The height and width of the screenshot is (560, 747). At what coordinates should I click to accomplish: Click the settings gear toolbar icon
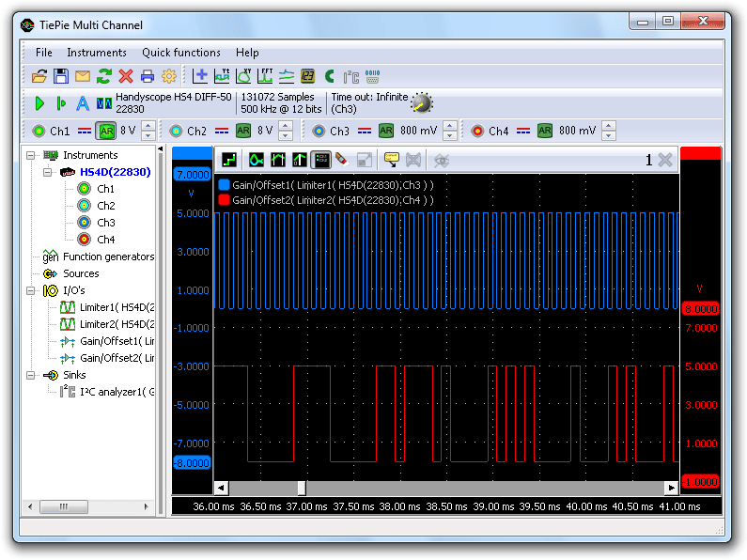169,76
